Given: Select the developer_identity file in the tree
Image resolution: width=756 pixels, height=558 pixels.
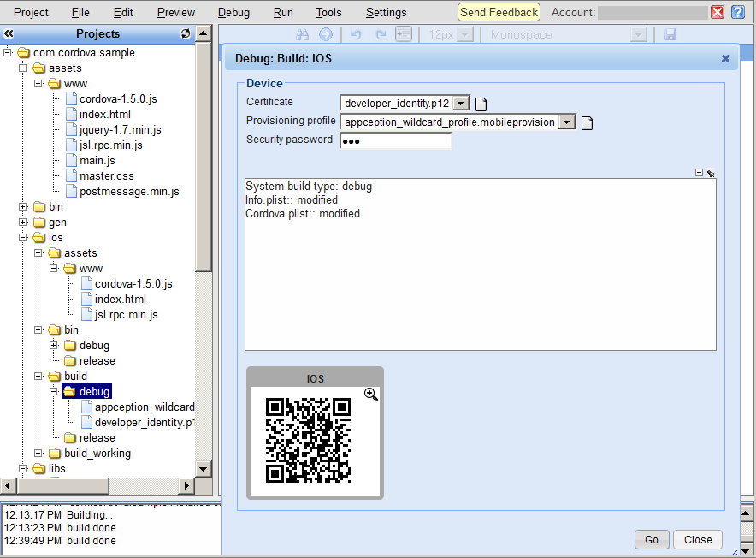Looking at the screenshot, I should 145,423.
